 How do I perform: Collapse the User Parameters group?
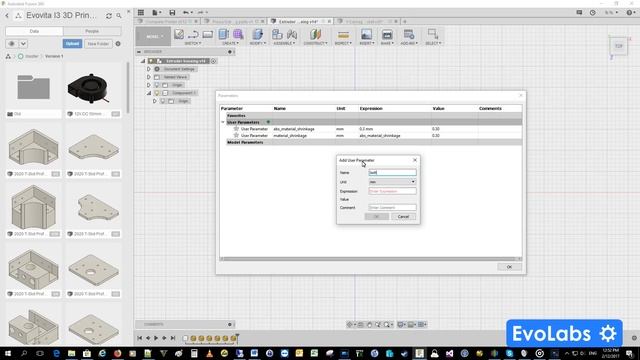223,122
